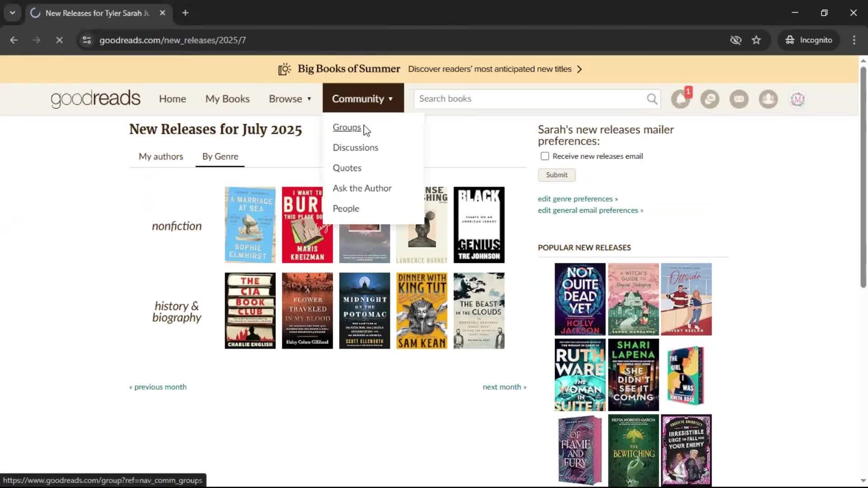Open the tab search dropdown arrow
The width and height of the screenshot is (868, 488).
coord(13,13)
